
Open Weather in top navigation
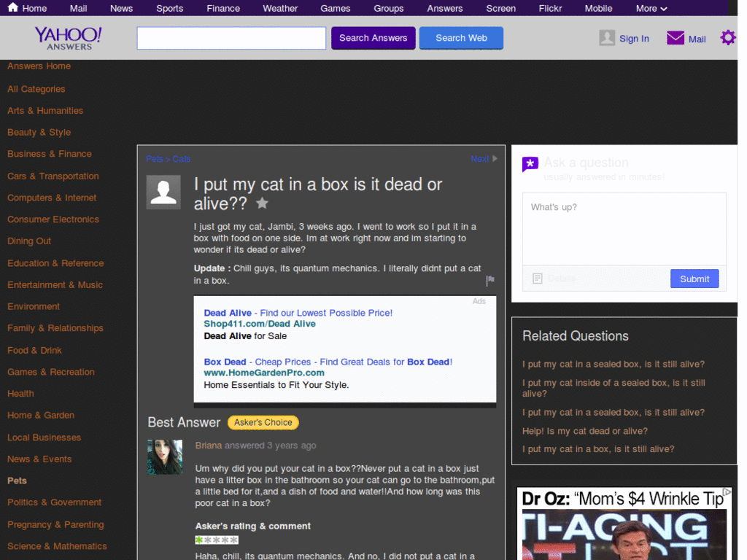(x=280, y=9)
